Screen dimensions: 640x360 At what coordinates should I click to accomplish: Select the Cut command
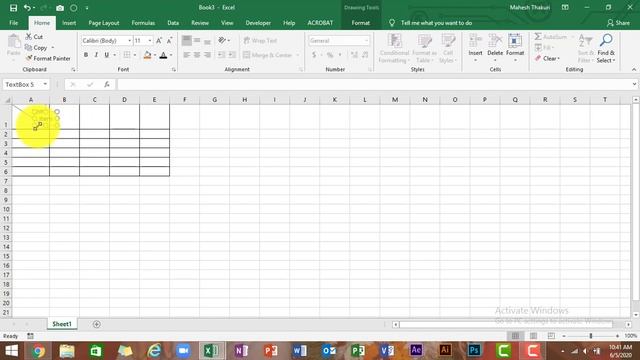(34, 37)
